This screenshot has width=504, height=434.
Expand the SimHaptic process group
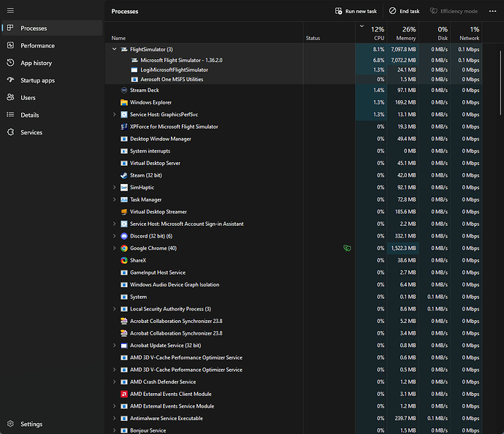tap(114, 188)
